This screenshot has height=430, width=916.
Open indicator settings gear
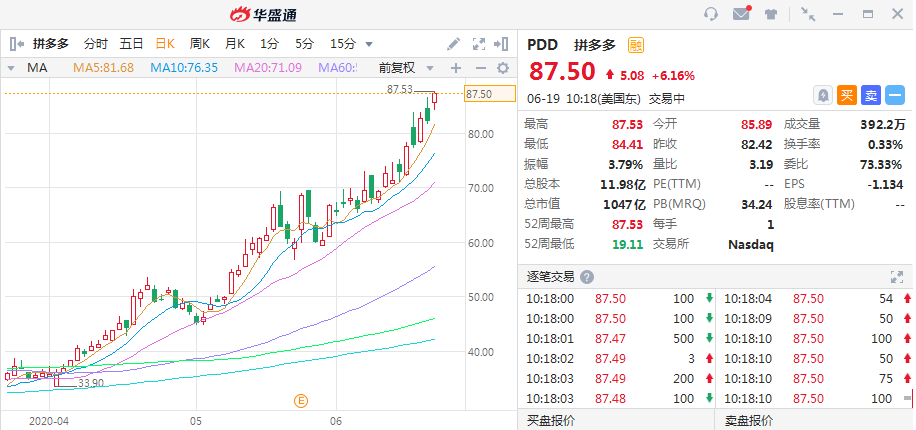pos(503,68)
